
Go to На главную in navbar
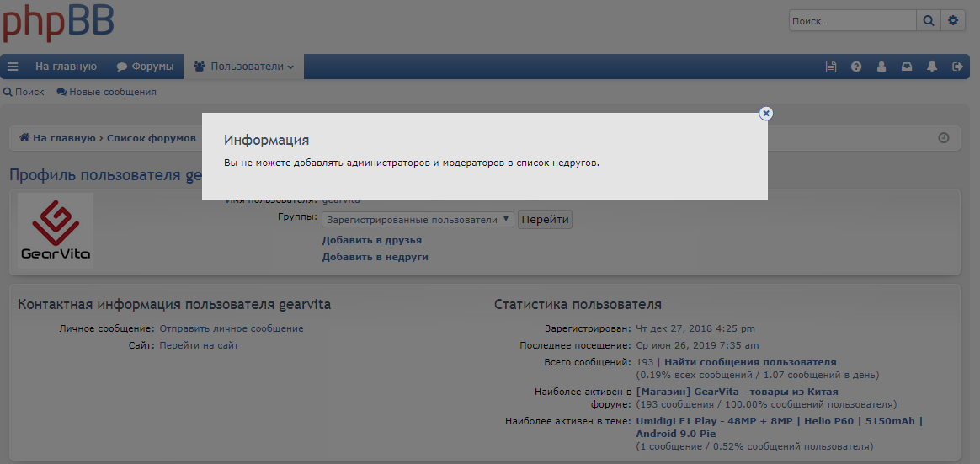pyautogui.click(x=66, y=67)
